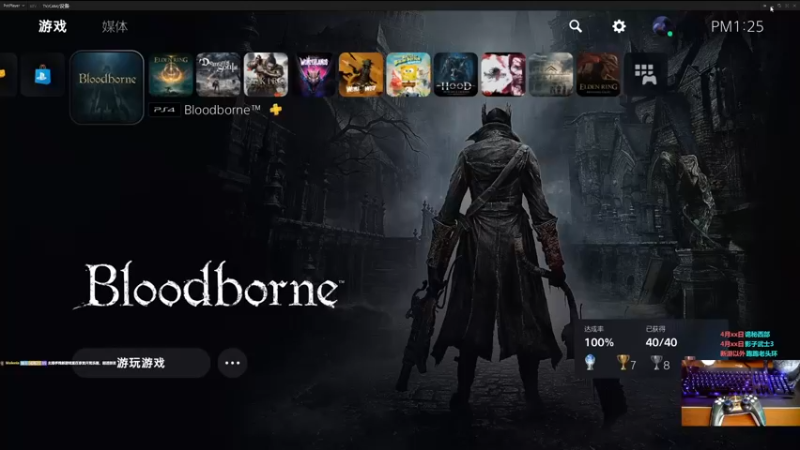The image size is (800, 450).
Task: Select the SpongeBob game tile
Action: point(408,74)
